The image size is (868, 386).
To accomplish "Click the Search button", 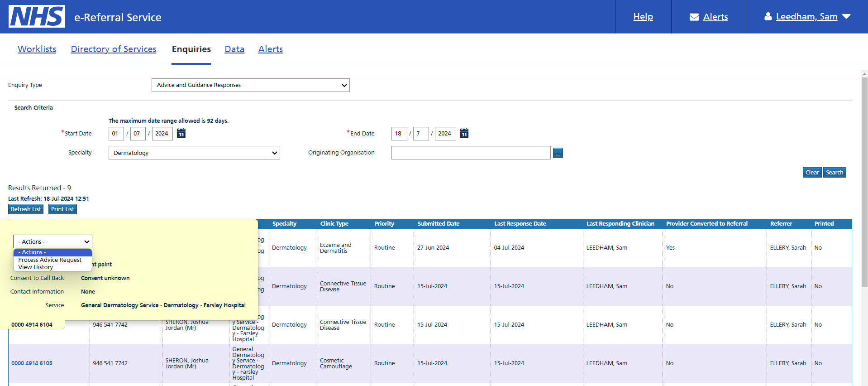I will pyautogui.click(x=835, y=173).
